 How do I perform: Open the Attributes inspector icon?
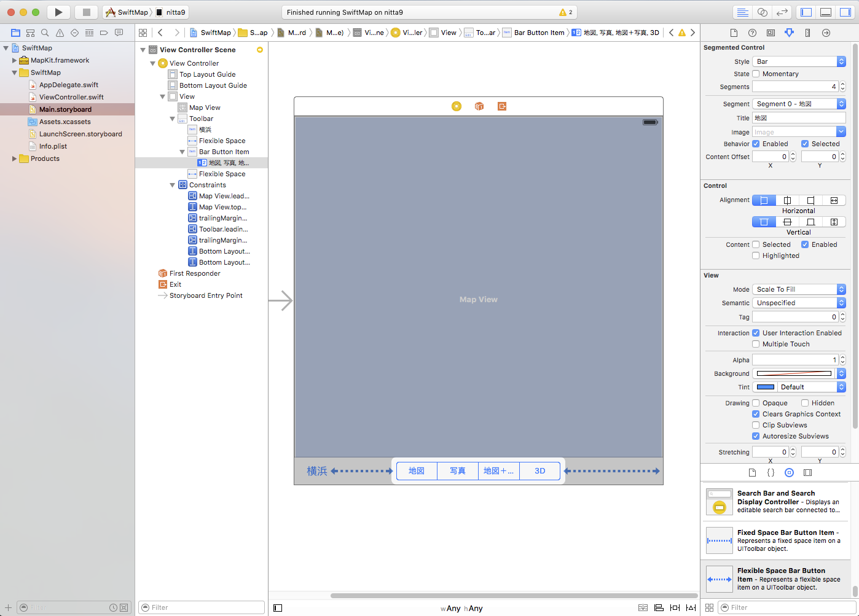click(789, 33)
